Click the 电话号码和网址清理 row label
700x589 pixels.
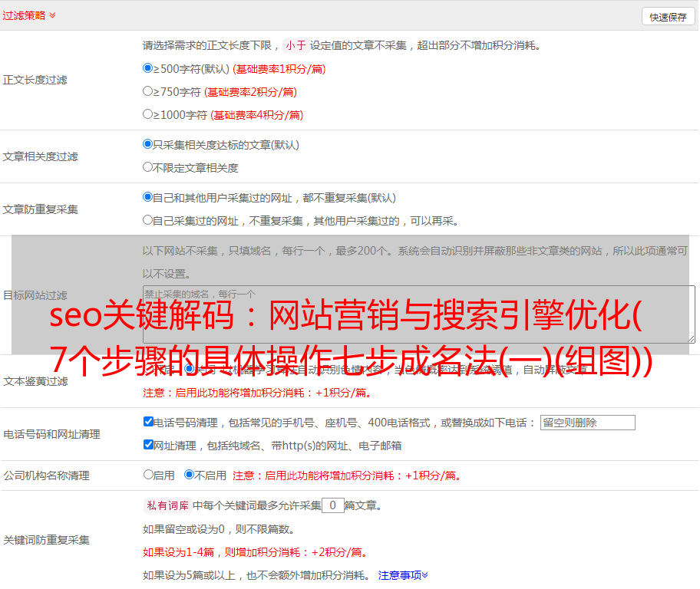click(x=51, y=434)
